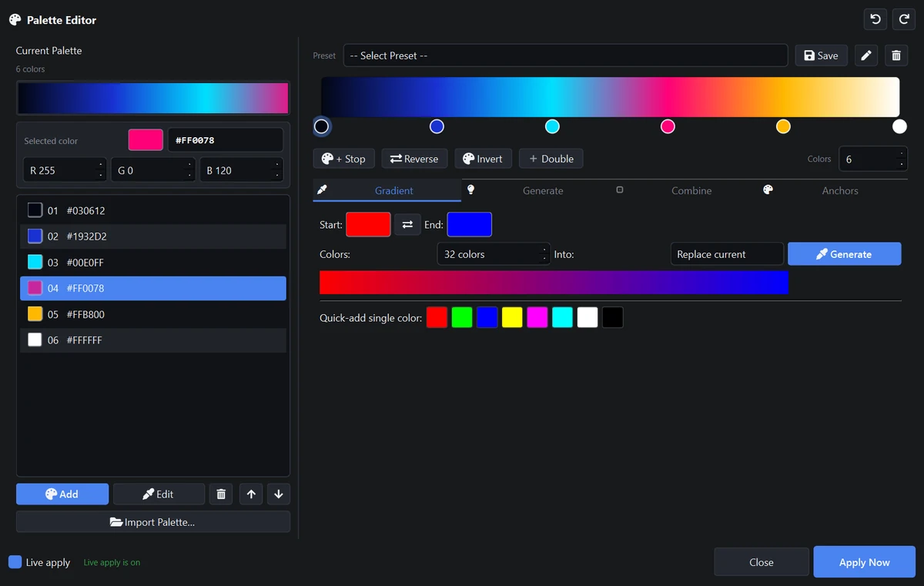Quick-add the green color
This screenshot has height=586, width=924.
pyautogui.click(x=462, y=317)
